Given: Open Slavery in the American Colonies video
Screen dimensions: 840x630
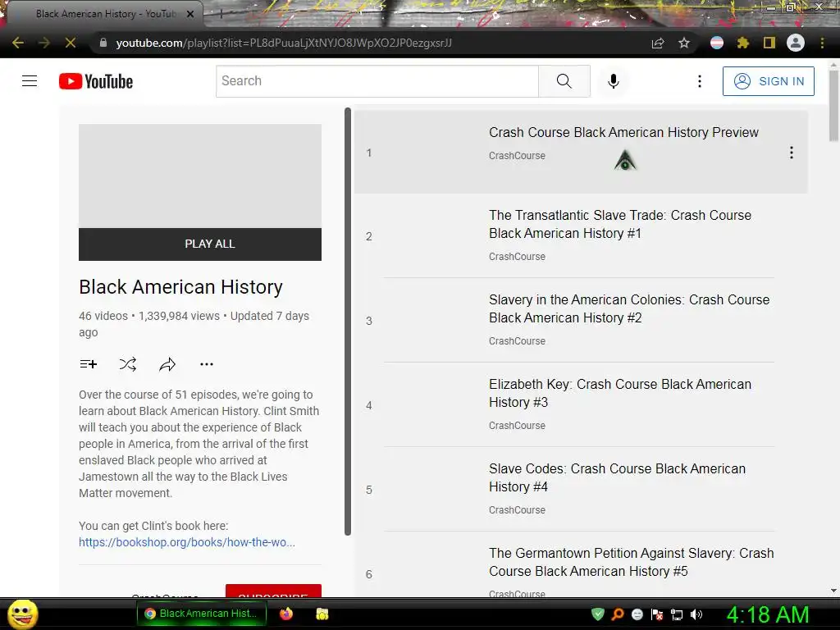Looking at the screenshot, I should point(629,308).
